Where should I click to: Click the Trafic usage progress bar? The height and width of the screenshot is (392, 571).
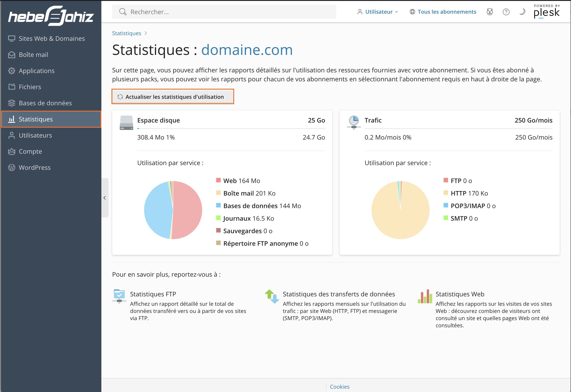click(x=458, y=128)
